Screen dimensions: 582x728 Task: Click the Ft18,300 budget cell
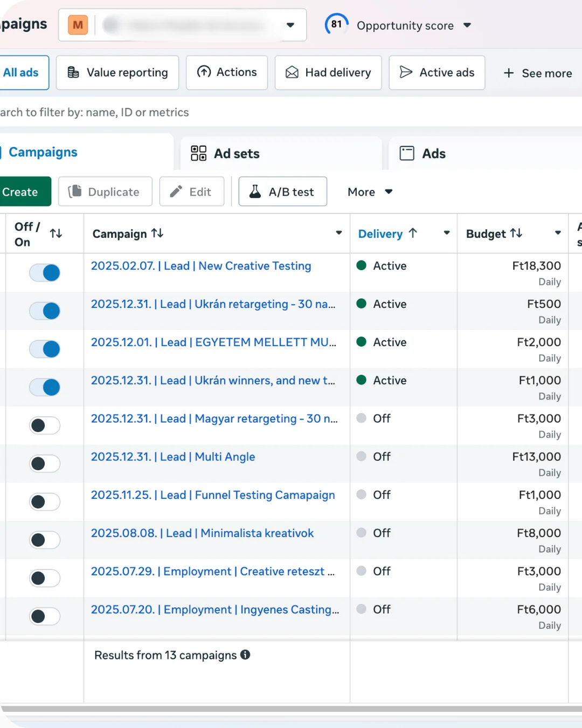point(512,273)
